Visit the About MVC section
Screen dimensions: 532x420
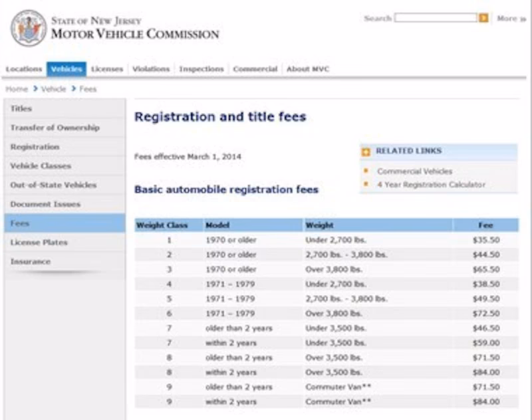coord(306,68)
